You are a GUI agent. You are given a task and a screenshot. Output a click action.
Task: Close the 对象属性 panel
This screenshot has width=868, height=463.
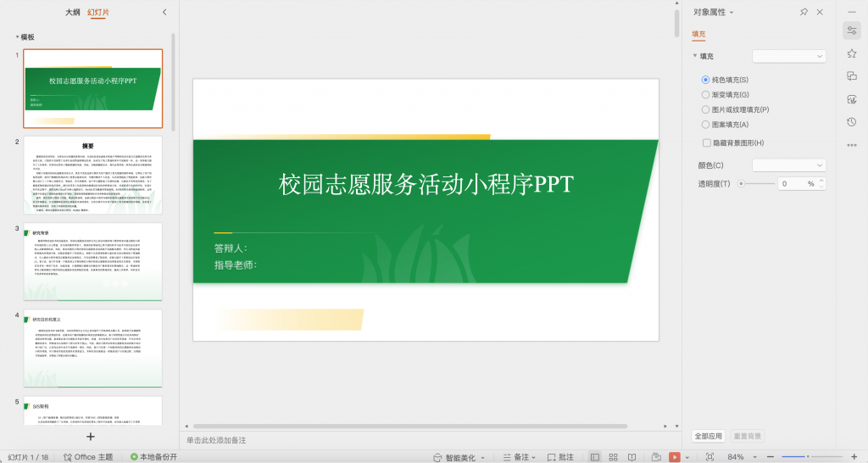click(x=820, y=12)
